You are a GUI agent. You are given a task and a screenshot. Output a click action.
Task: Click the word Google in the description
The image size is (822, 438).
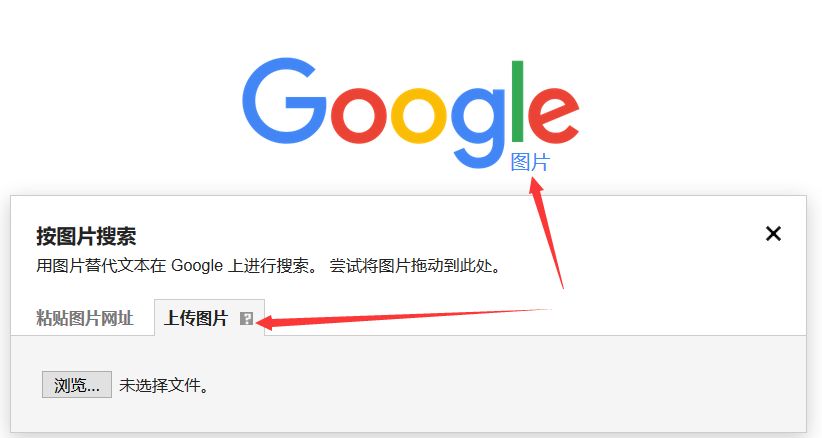coord(197,266)
